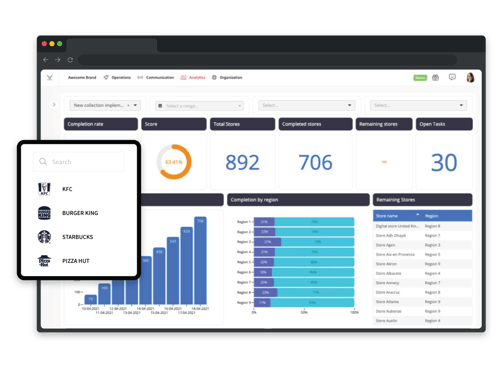Open the Communication menu
The height and width of the screenshot is (391, 500).
156,77
